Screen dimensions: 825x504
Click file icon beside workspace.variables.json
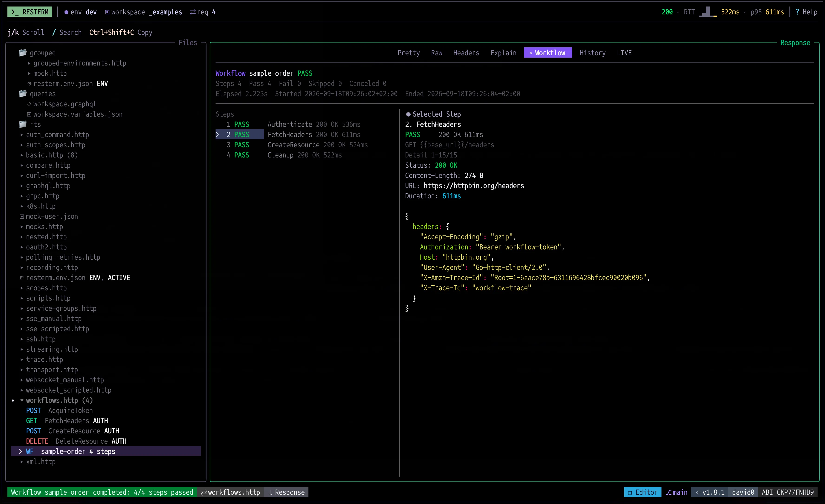tap(29, 114)
